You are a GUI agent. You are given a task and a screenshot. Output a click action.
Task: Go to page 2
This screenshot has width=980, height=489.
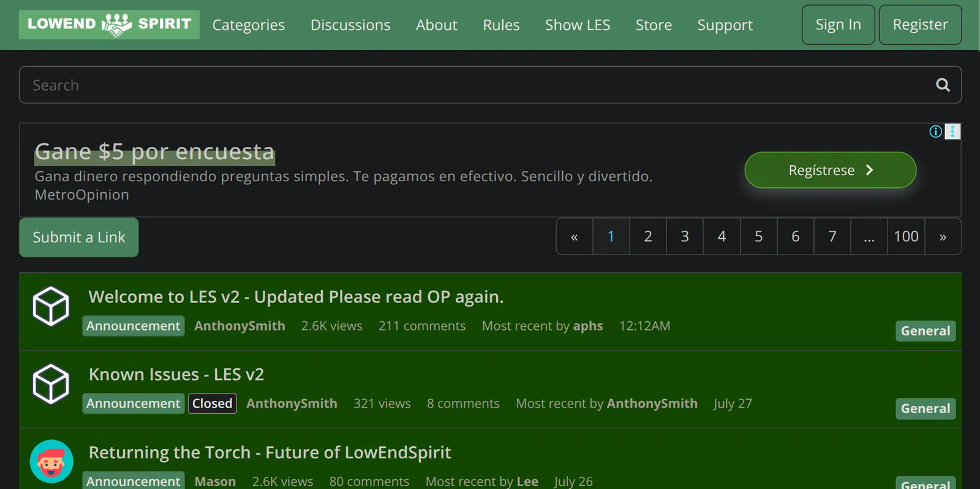tap(648, 236)
